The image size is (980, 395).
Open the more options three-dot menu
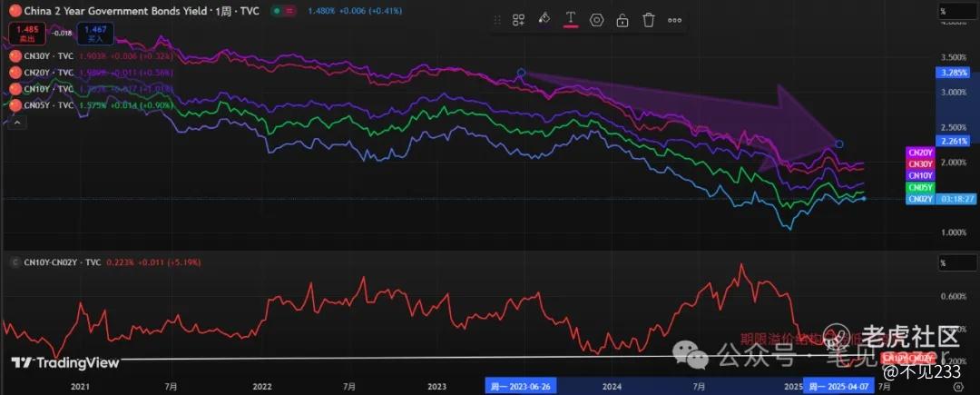point(674,20)
